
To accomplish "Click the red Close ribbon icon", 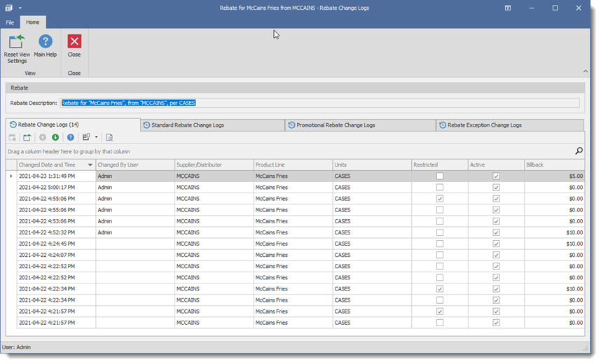I will click(74, 42).
